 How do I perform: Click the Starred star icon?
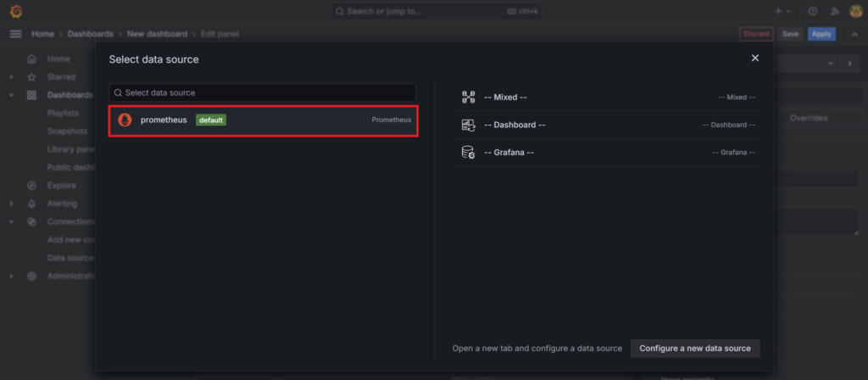[31, 77]
